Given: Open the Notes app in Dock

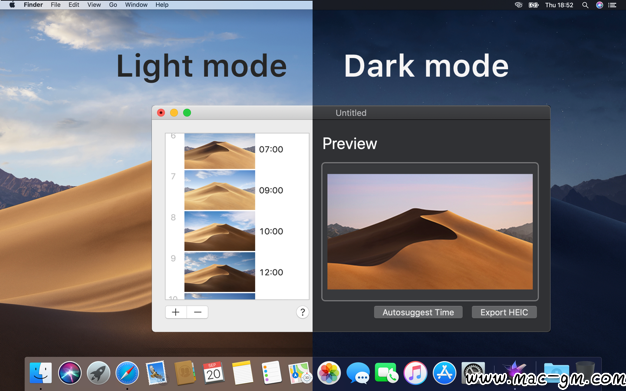Looking at the screenshot, I should tap(242, 373).
